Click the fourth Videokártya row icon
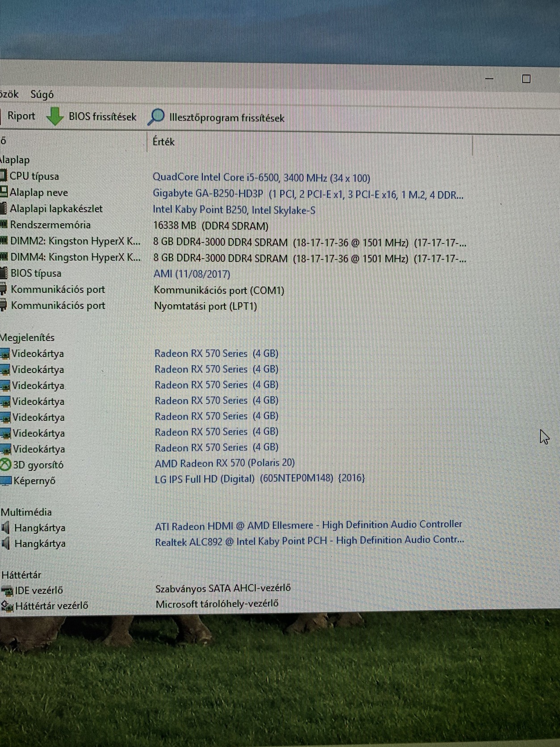Image resolution: width=560 pixels, height=747 pixels. click(x=5, y=402)
